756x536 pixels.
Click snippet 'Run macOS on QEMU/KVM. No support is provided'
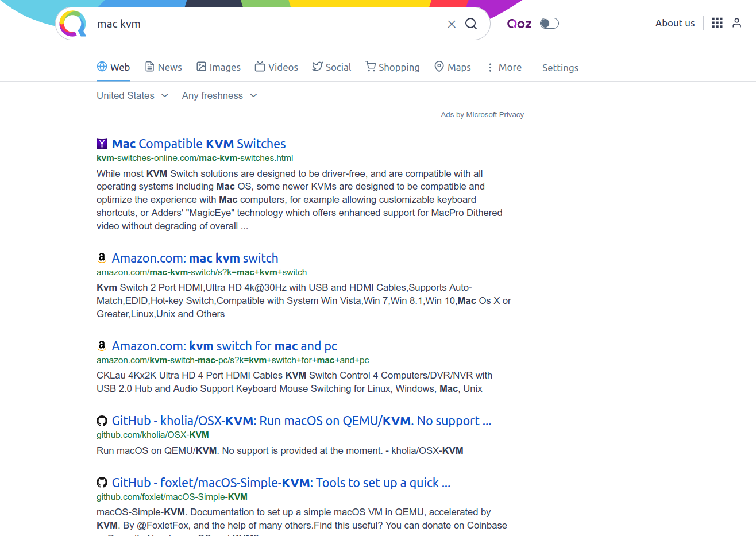click(280, 450)
